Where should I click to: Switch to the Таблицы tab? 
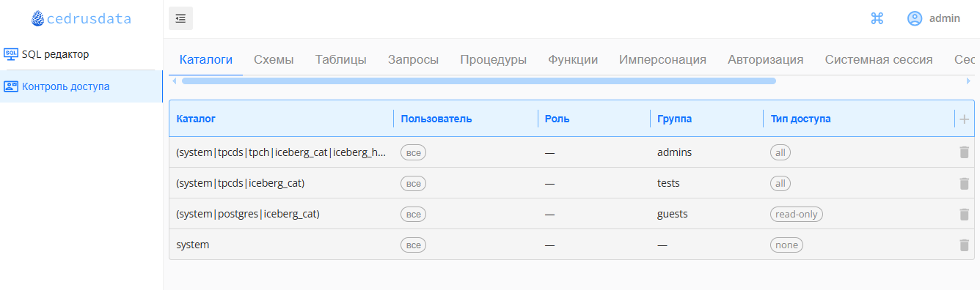(341, 60)
